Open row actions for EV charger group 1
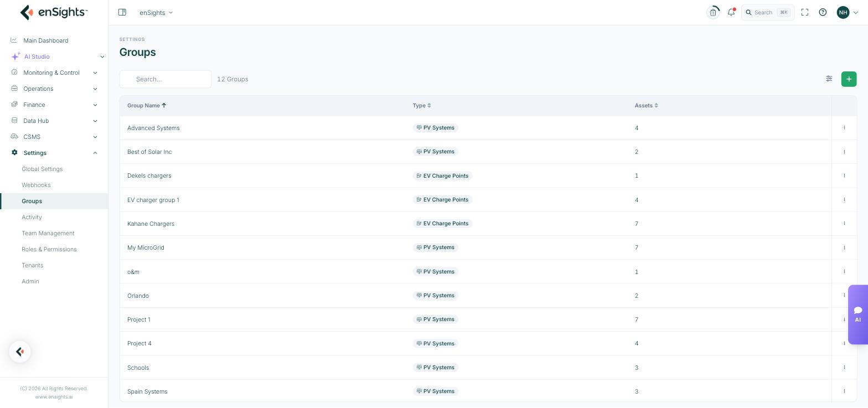Image resolution: width=868 pixels, height=408 pixels. click(x=844, y=200)
